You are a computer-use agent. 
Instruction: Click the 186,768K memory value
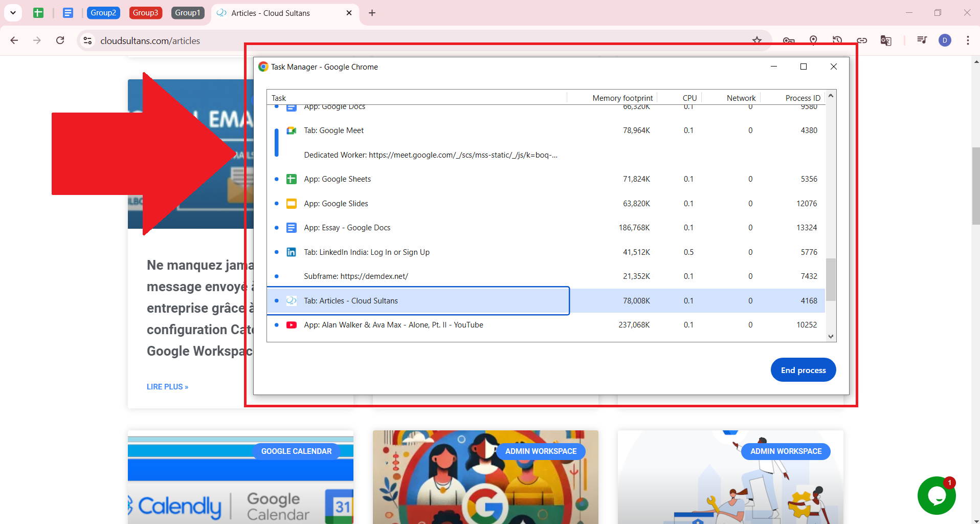point(634,228)
